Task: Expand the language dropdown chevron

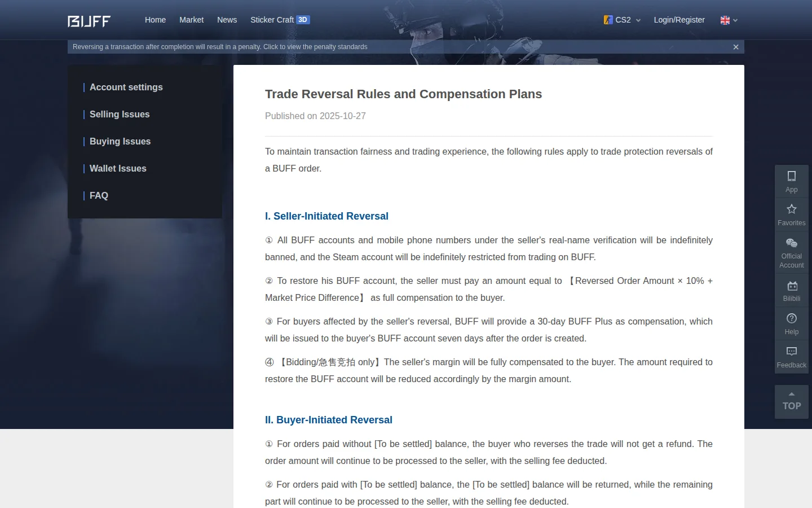Action: click(735, 20)
